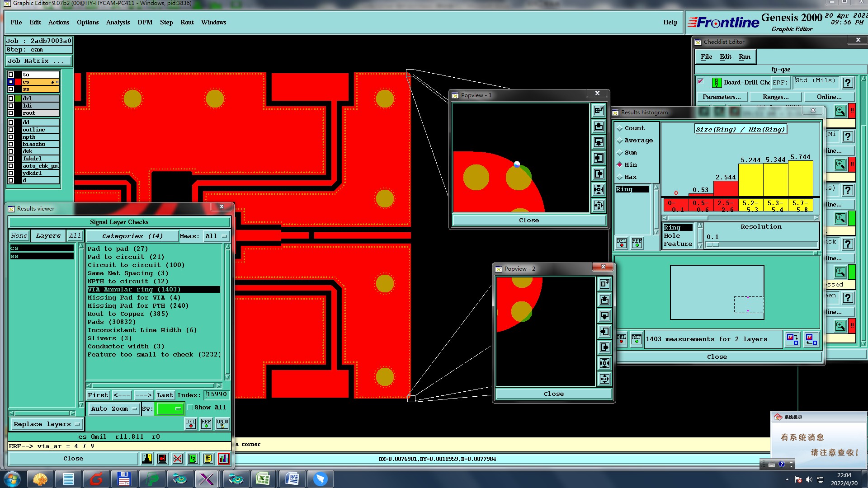Open the Meas All dropdown
868x488 pixels.
point(216,236)
